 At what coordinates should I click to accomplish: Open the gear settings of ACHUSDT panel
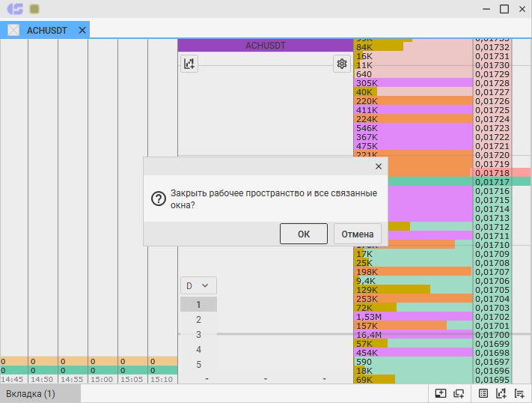pos(342,64)
